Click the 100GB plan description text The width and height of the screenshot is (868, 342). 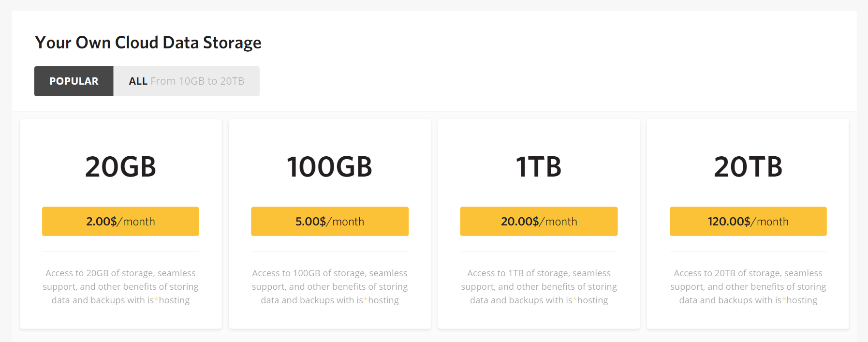329,286
